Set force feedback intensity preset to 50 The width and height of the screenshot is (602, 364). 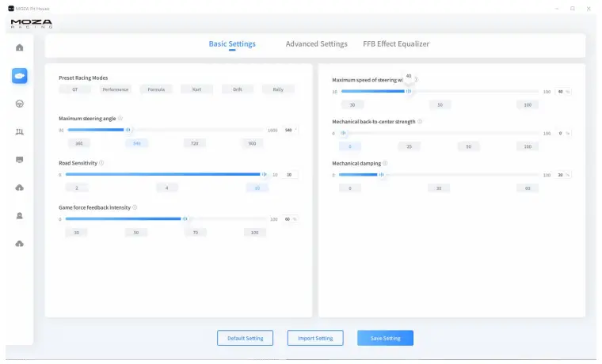(x=136, y=232)
